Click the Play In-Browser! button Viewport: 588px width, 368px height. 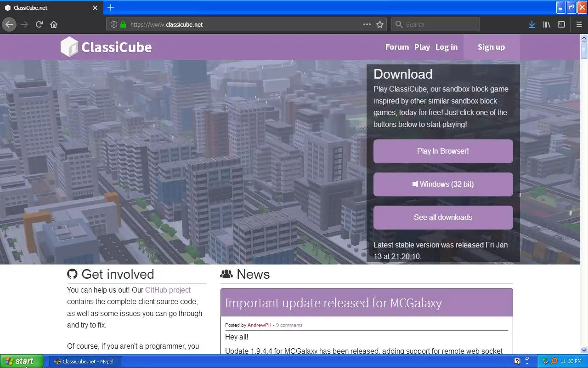click(443, 151)
